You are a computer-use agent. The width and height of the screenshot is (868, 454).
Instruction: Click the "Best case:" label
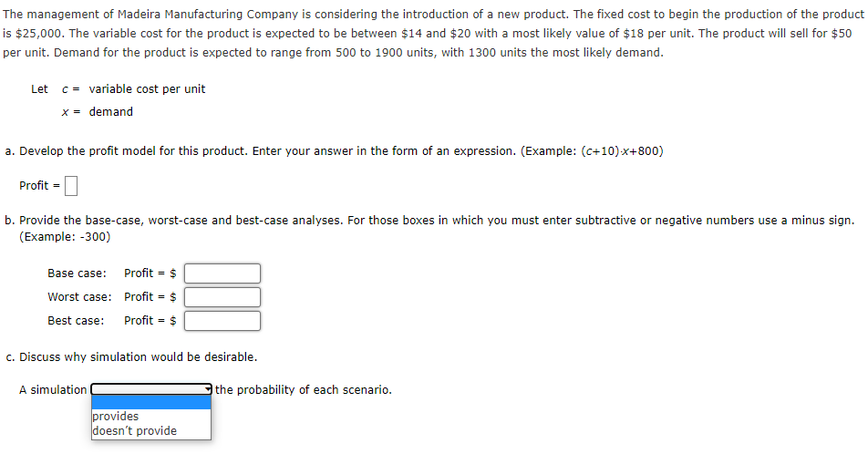pos(76,321)
